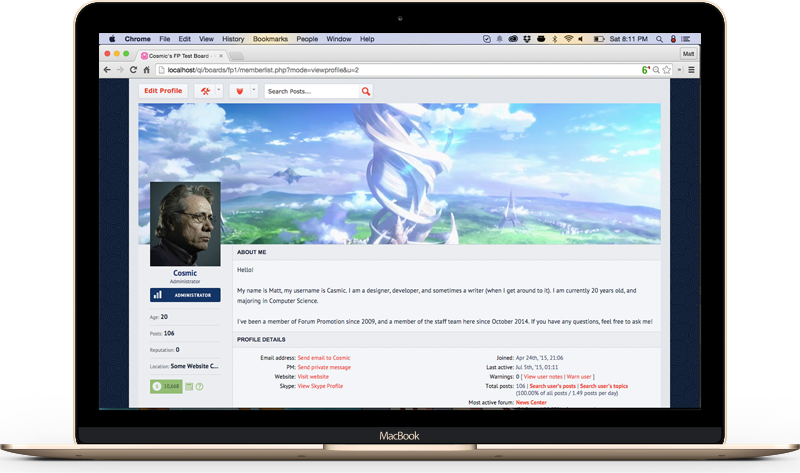Go forward to the next page

click(x=120, y=70)
